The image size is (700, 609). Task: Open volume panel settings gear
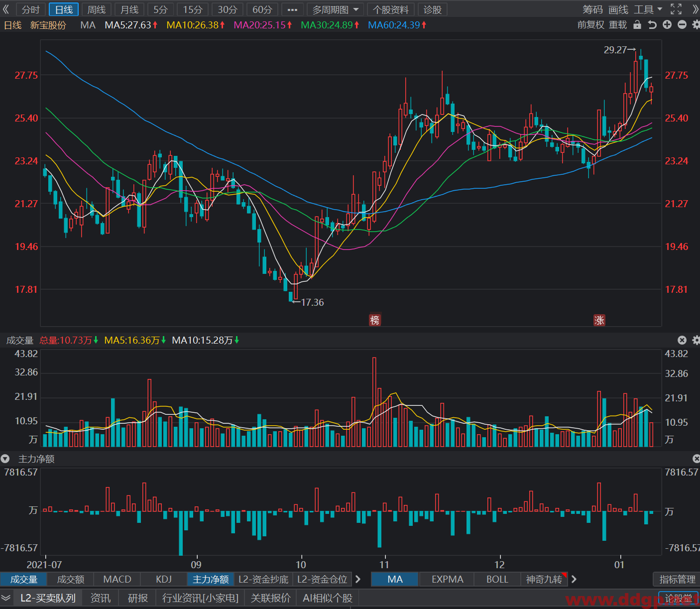(x=696, y=340)
